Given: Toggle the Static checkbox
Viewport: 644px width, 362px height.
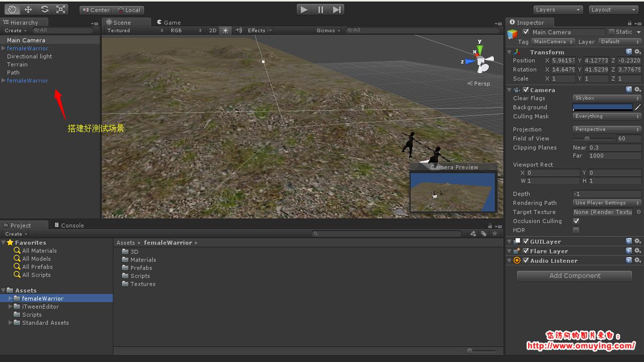Looking at the screenshot, I should pos(612,32).
